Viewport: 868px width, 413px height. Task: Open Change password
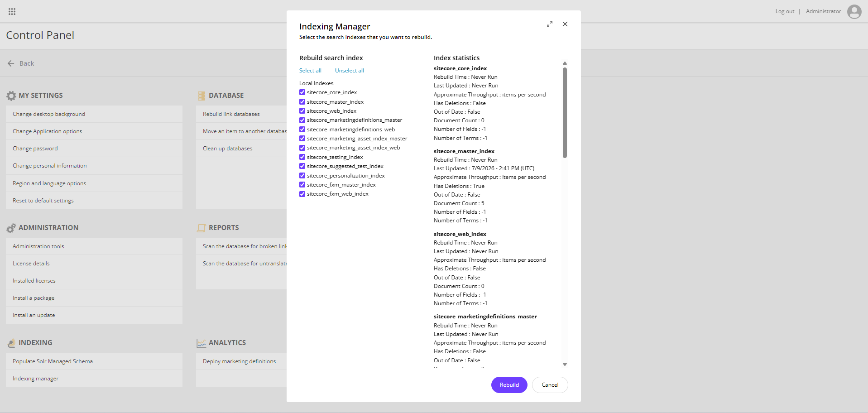click(x=94, y=149)
